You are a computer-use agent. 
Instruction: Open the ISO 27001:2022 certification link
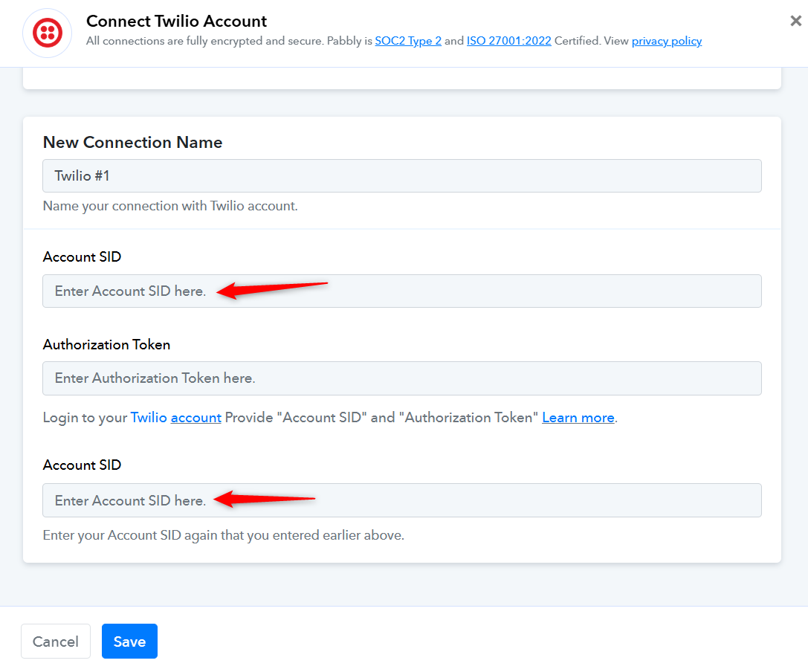point(508,41)
